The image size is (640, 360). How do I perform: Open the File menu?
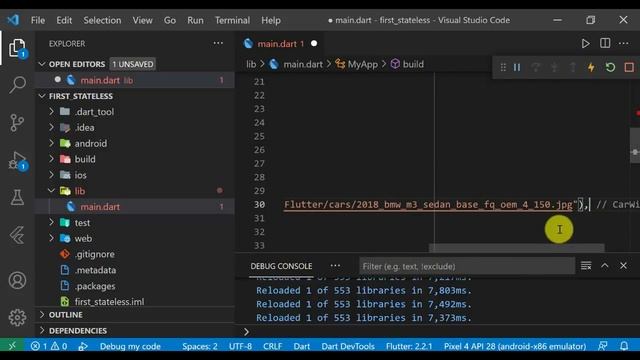point(38,20)
